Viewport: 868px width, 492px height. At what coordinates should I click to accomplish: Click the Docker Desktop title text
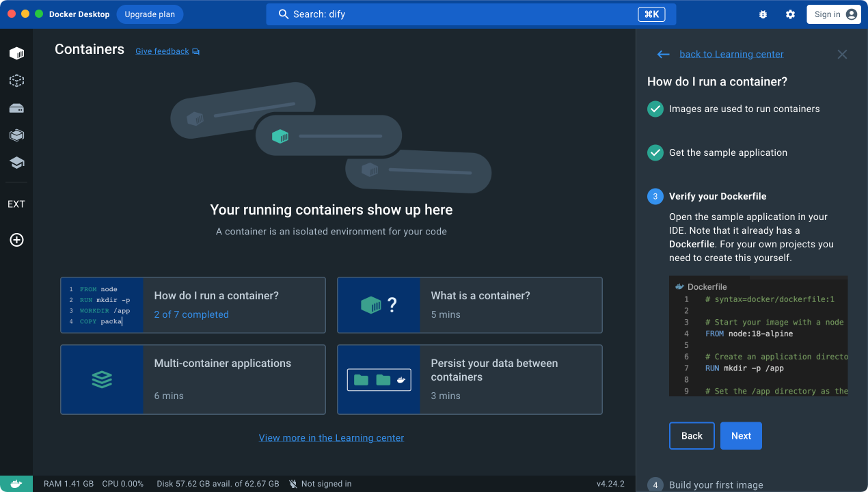point(79,14)
